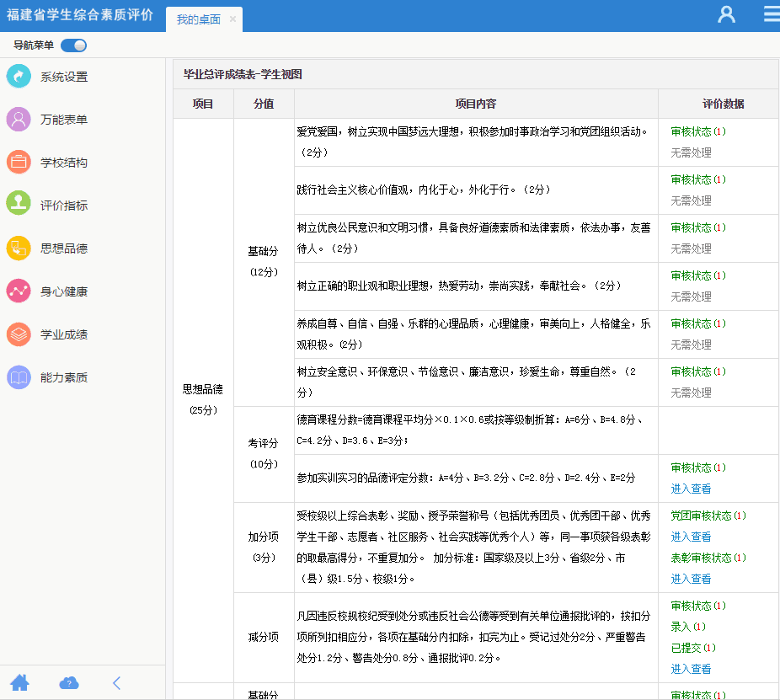This screenshot has width=780, height=700.
Task: Open the user profile icon
Action: pos(726,14)
